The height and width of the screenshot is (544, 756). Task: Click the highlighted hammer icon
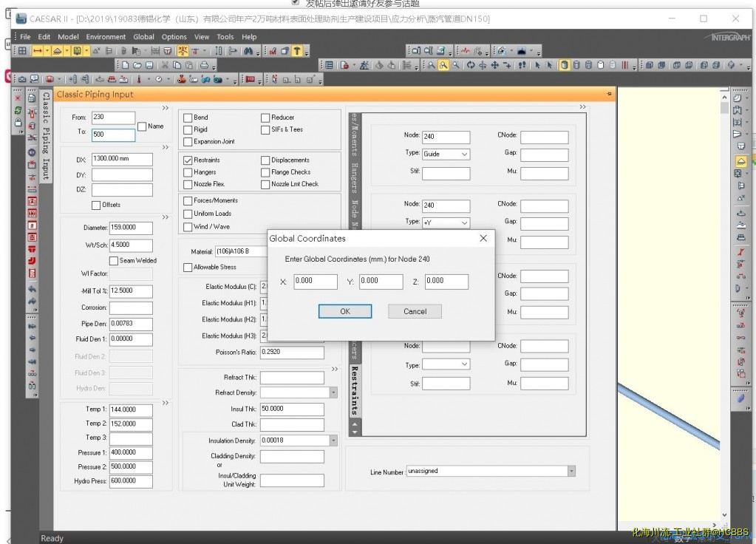click(297, 51)
